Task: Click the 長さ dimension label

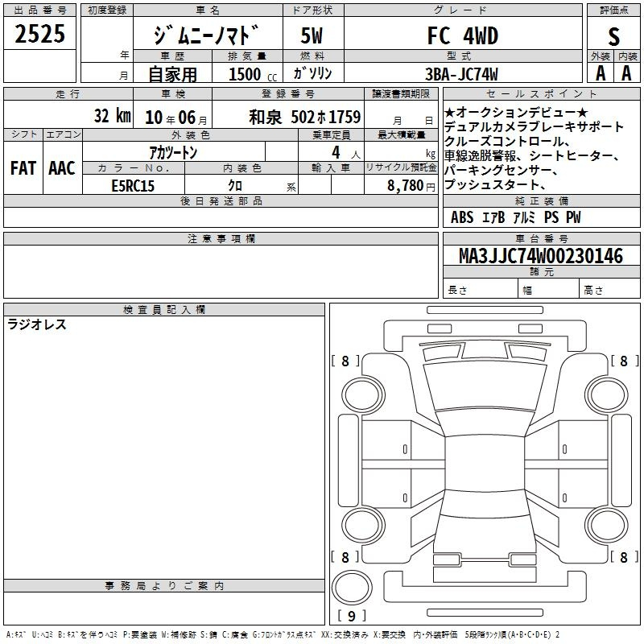Action: click(x=457, y=291)
